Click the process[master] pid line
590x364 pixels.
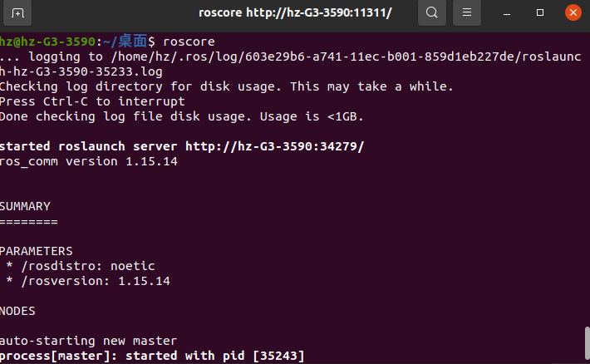click(x=152, y=357)
